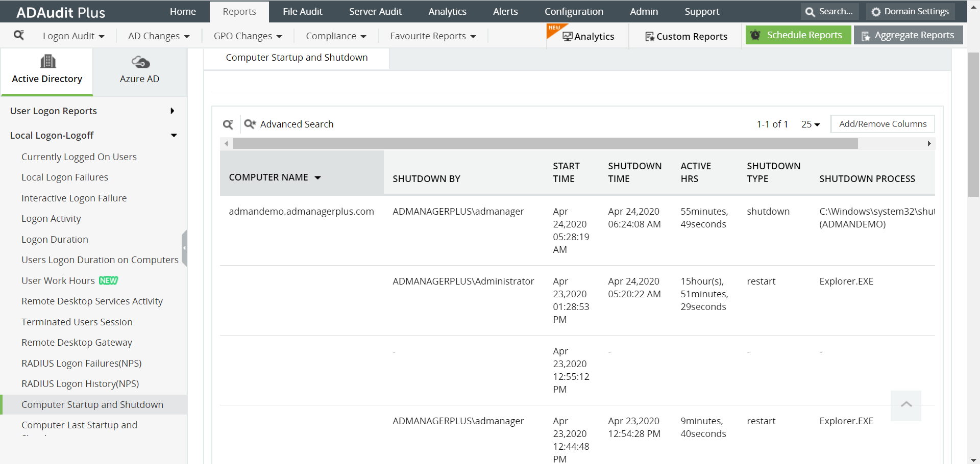Open the report search icon beside Logon Audit
This screenshot has width=980, height=464.
click(19, 36)
